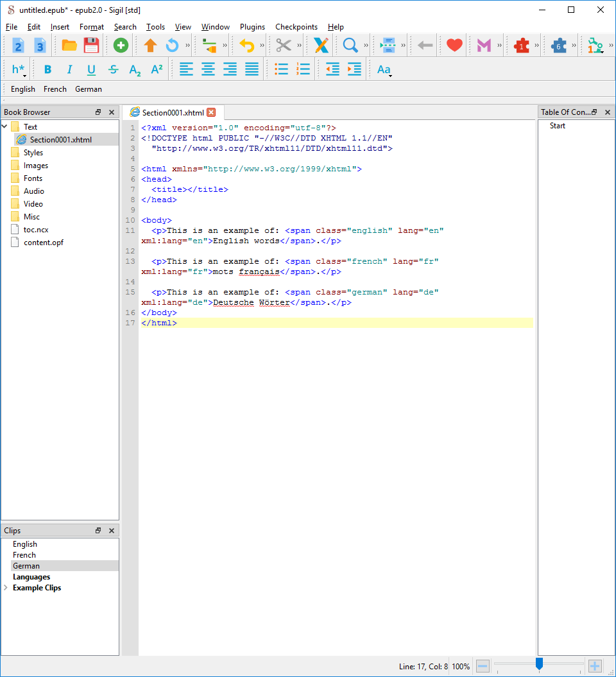Image resolution: width=616 pixels, height=677 pixels.
Task: Toggle Underline formatting
Action: 91,70
